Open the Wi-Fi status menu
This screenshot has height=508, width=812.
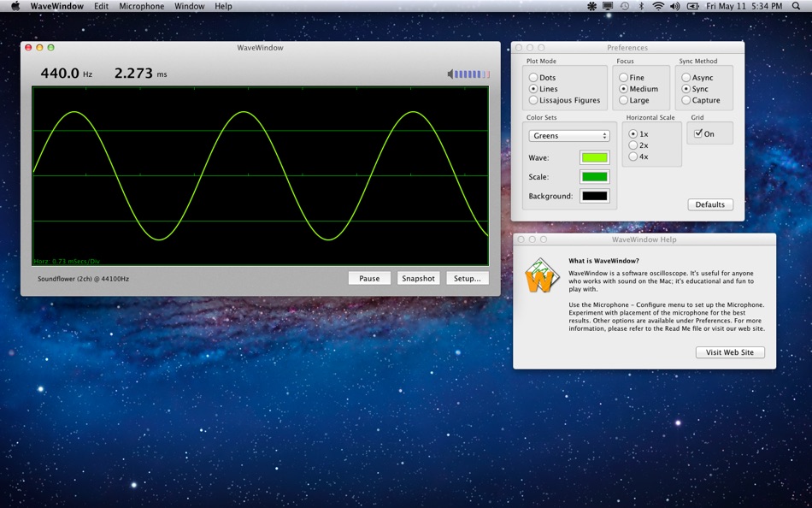point(658,6)
